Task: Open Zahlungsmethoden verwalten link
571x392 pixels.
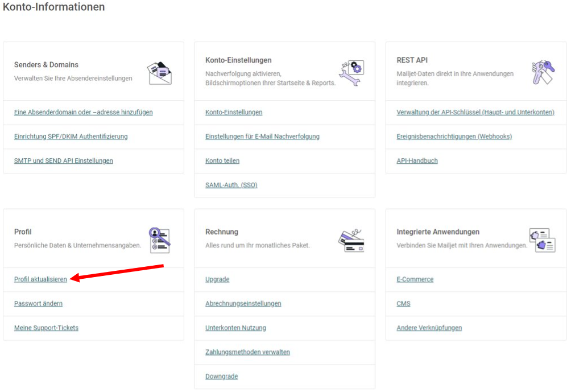Action: tap(247, 352)
